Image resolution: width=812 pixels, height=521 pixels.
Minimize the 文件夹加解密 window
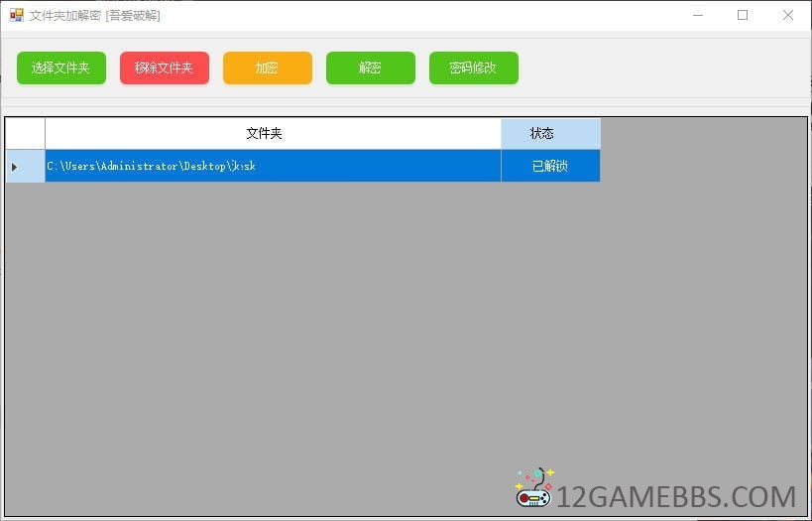pyautogui.click(x=697, y=15)
